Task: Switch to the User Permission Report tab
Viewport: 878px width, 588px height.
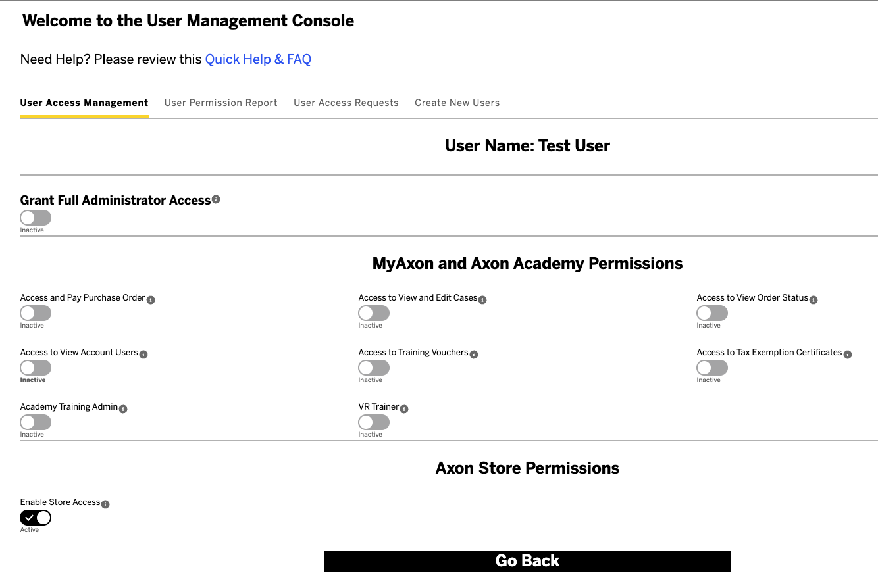Action: [220, 103]
